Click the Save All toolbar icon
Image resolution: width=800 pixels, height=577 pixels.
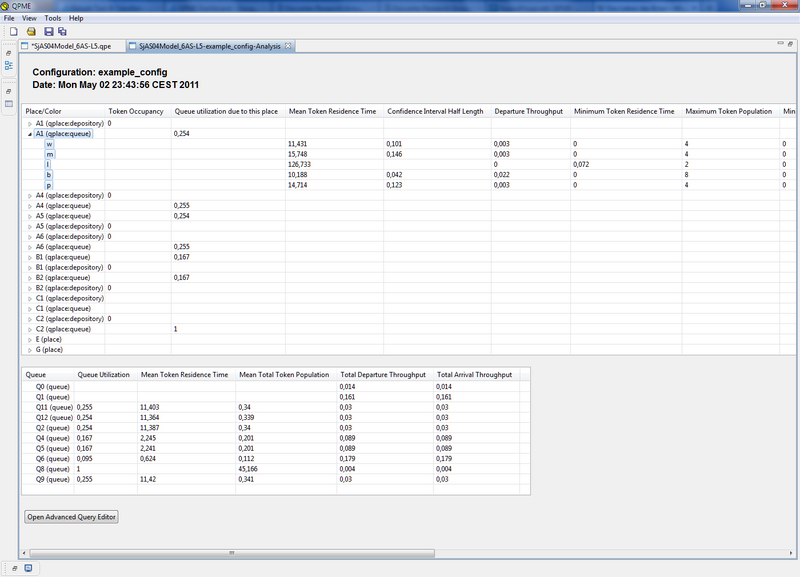tap(62, 32)
